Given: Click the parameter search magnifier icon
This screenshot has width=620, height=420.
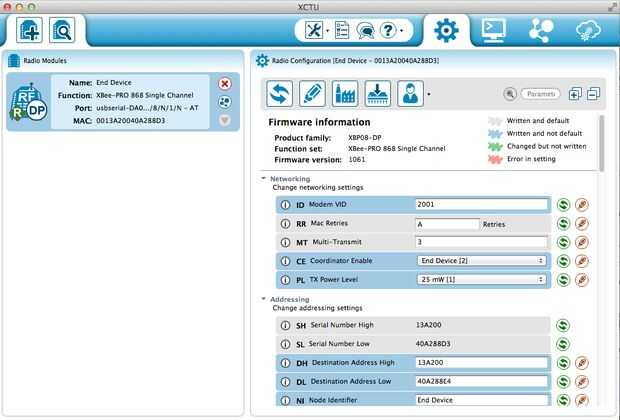Looking at the screenshot, I should click(510, 94).
